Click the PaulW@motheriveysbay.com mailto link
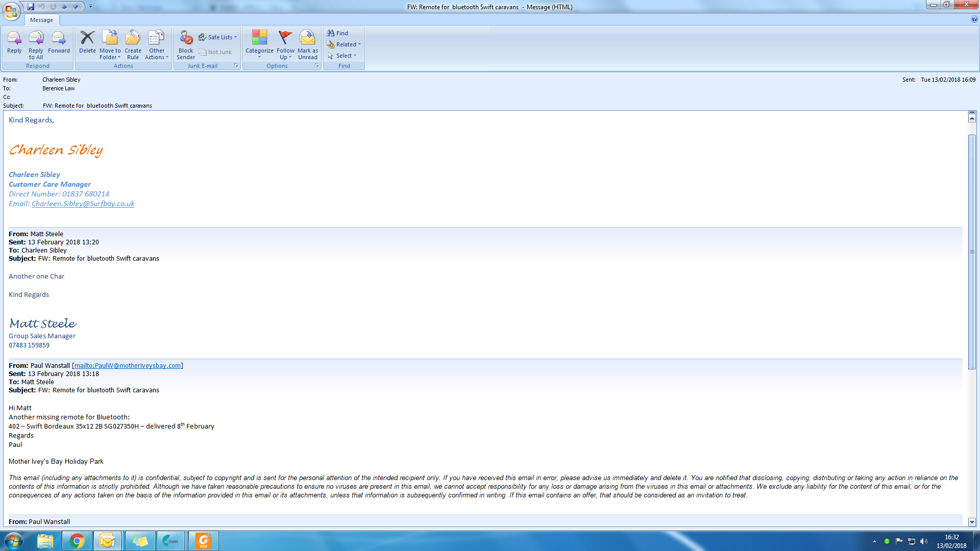Viewport: 980px width, 551px height. click(127, 366)
